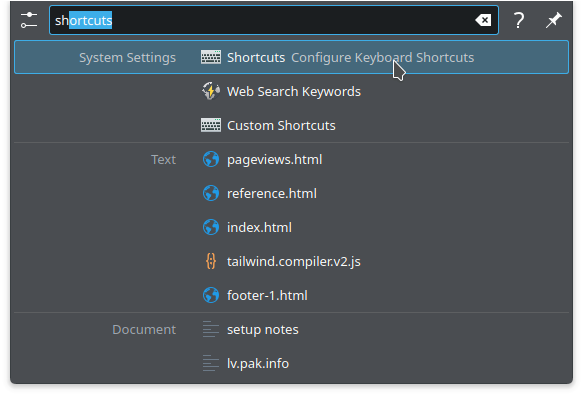Click the document icon beside setup notes
583x394 pixels.
pyautogui.click(x=211, y=329)
